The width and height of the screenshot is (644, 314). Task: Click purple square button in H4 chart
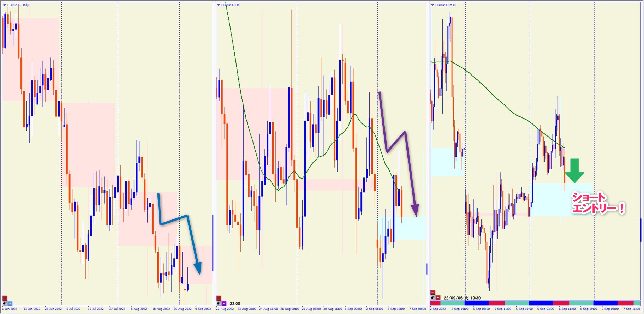pos(224,303)
